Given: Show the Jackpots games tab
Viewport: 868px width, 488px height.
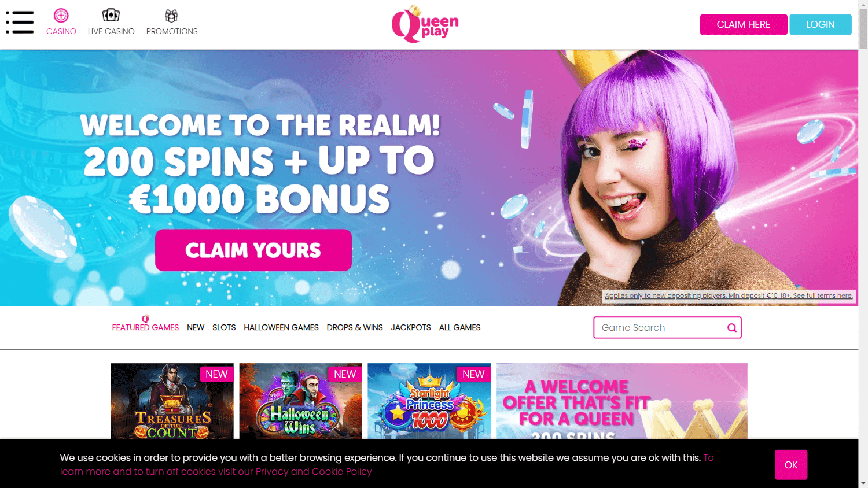Looking at the screenshot, I should tap(411, 327).
